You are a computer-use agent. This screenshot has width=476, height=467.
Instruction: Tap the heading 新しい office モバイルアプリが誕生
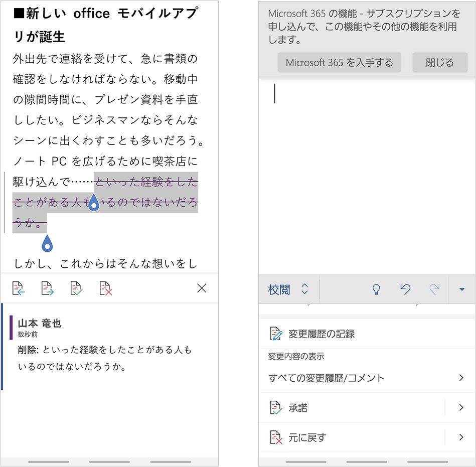pos(106,25)
